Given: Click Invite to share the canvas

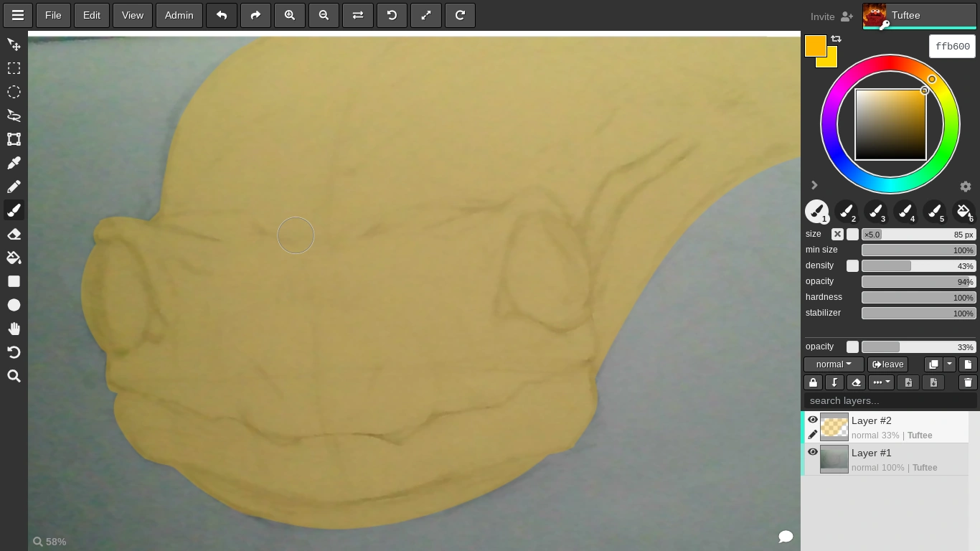Looking at the screenshot, I should [x=823, y=16].
